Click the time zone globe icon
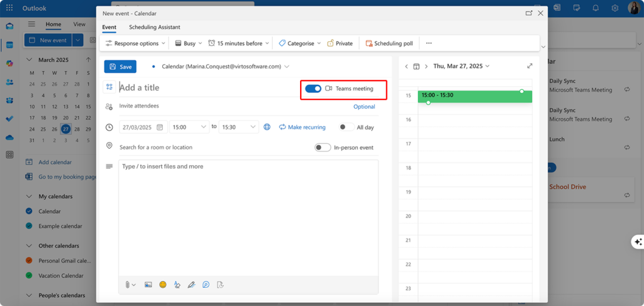Image resolution: width=644 pixels, height=306 pixels. (x=267, y=127)
